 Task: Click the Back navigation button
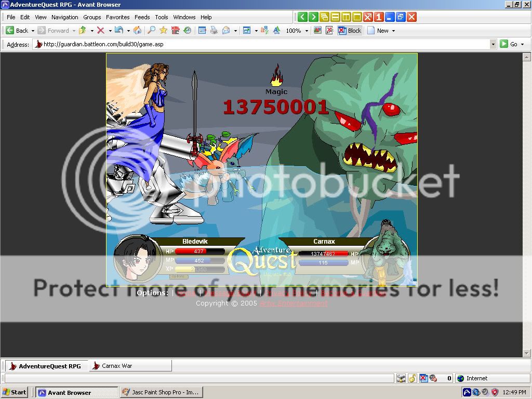point(17,31)
